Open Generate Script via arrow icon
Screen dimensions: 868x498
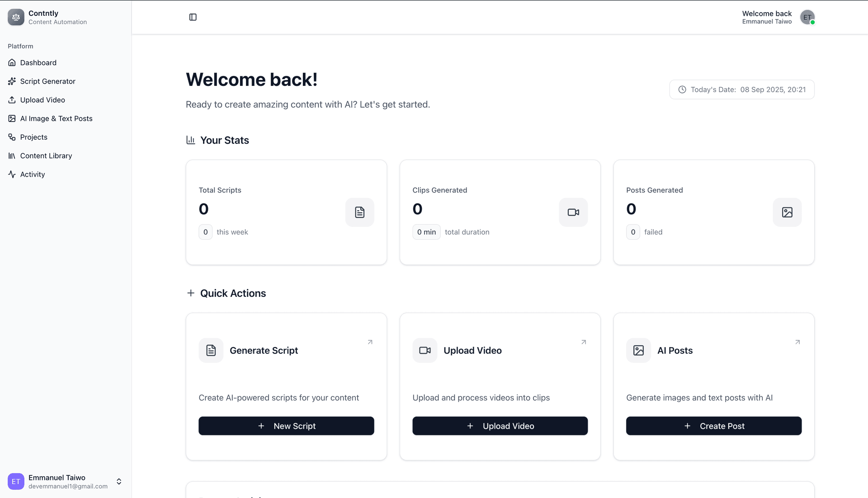click(x=370, y=342)
